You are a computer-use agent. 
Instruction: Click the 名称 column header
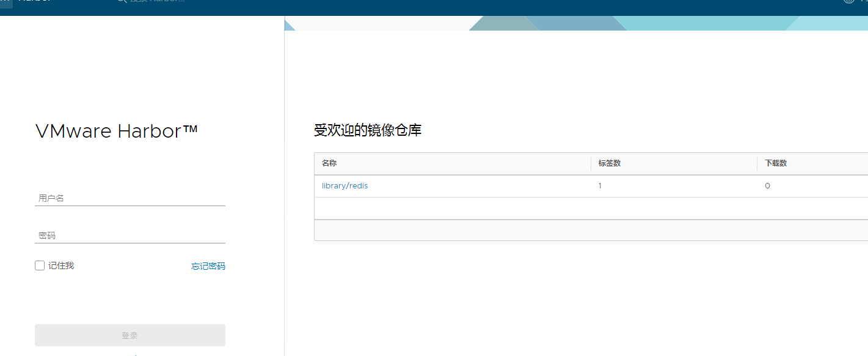tap(329, 163)
